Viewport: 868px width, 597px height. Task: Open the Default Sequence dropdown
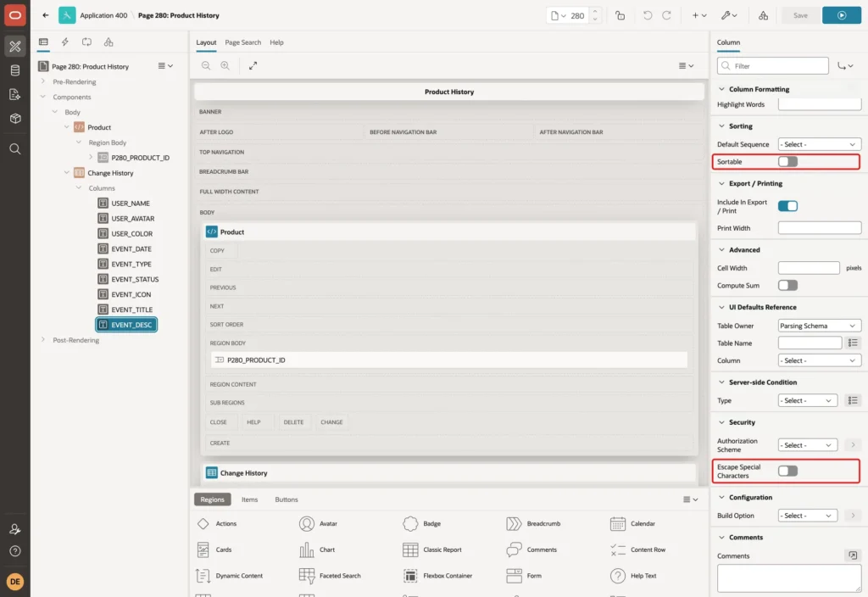click(x=820, y=144)
